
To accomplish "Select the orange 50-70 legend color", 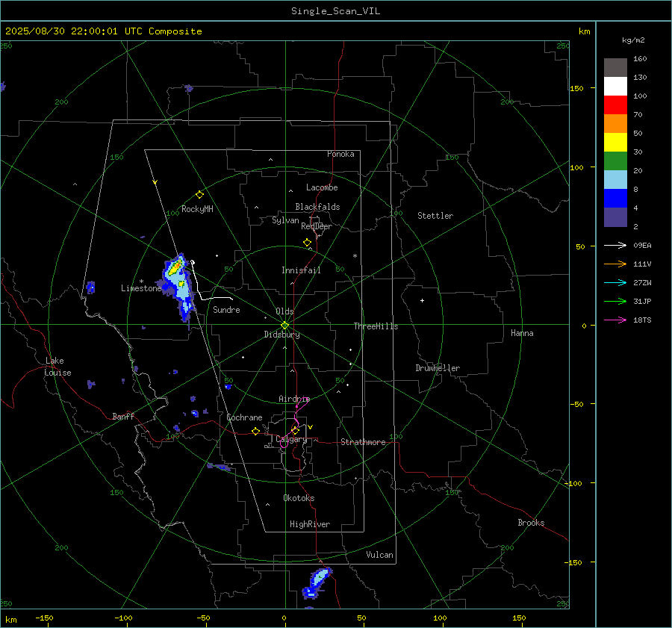I will point(615,124).
